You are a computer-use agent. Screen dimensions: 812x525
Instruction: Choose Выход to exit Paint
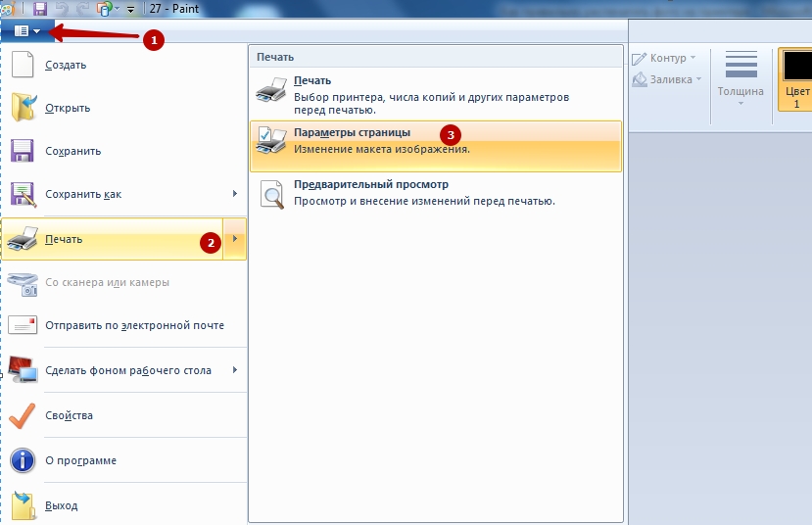61,505
